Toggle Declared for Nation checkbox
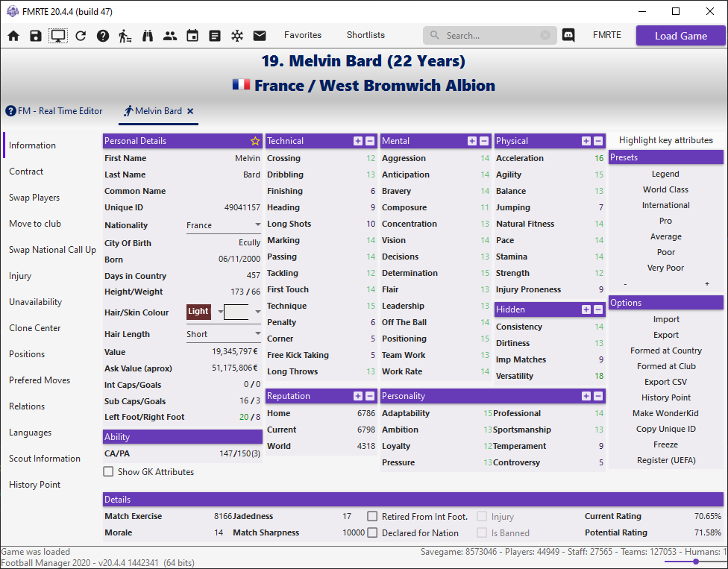 tap(372, 532)
